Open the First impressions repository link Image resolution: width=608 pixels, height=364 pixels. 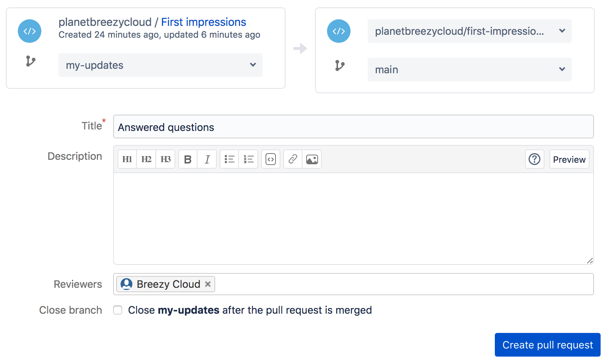(x=203, y=22)
